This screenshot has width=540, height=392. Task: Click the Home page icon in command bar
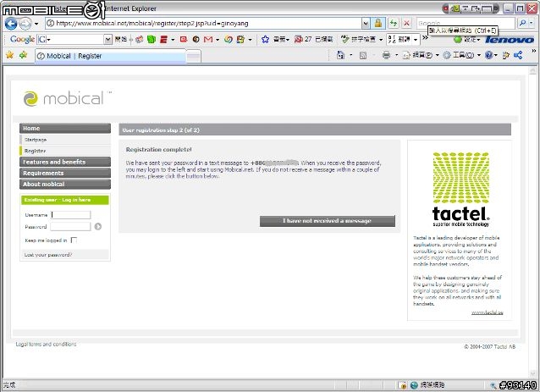click(340, 55)
